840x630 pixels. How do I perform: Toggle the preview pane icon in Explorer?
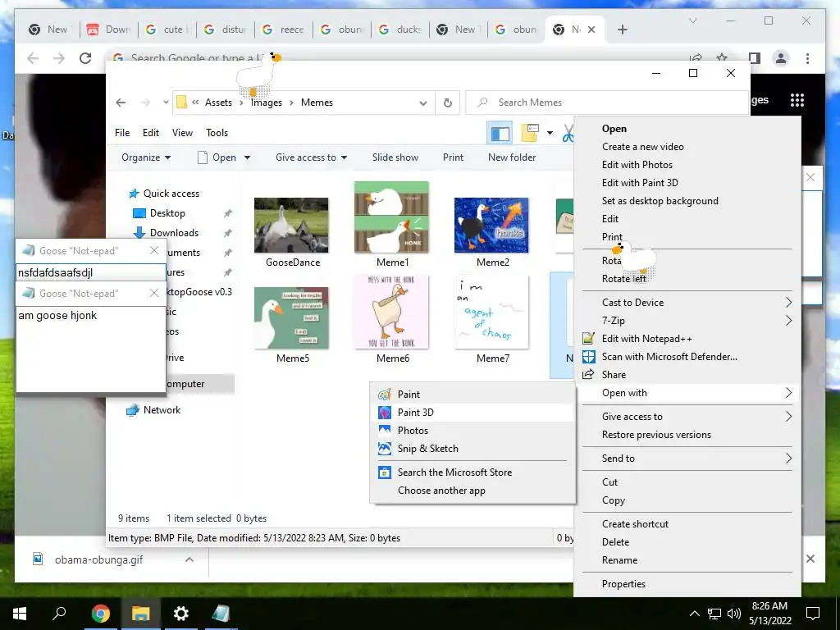click(x=500, y=133)
